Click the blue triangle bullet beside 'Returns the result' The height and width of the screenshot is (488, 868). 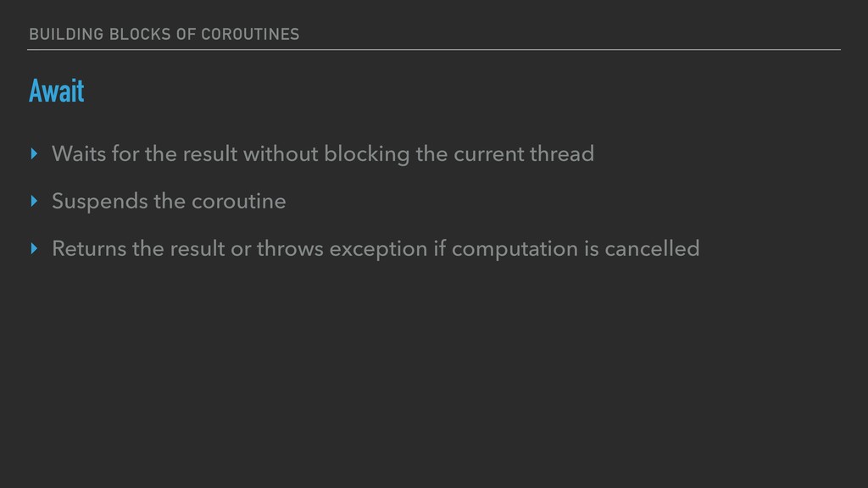34,248
